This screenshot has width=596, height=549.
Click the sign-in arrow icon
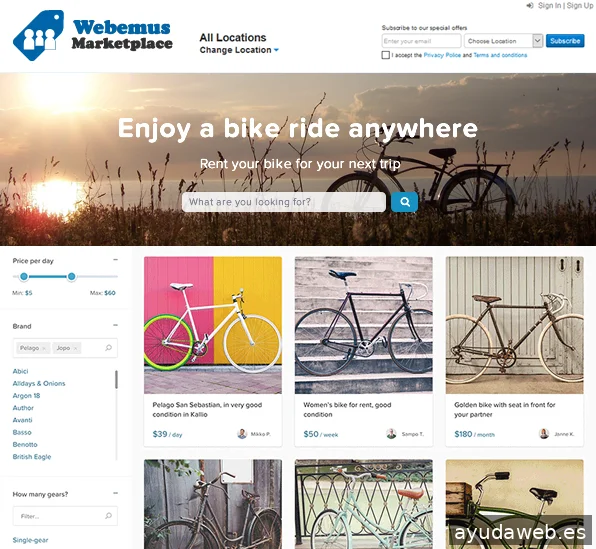(530, 5)
